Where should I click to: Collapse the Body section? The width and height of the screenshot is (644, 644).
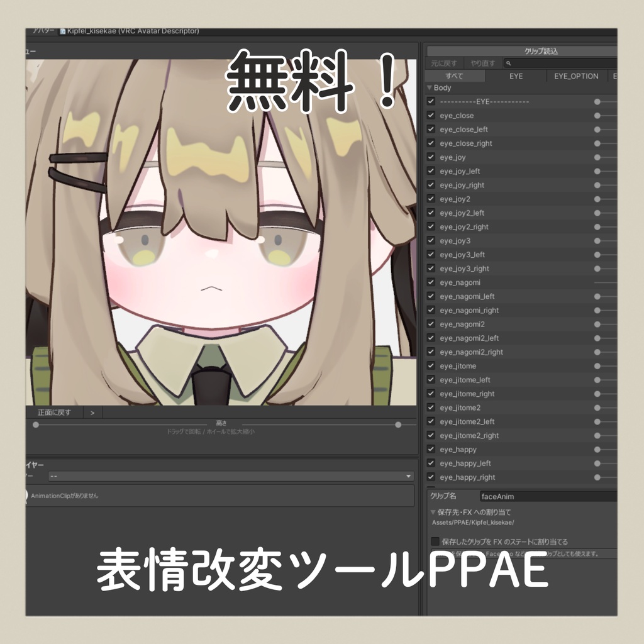pos(430,87)
